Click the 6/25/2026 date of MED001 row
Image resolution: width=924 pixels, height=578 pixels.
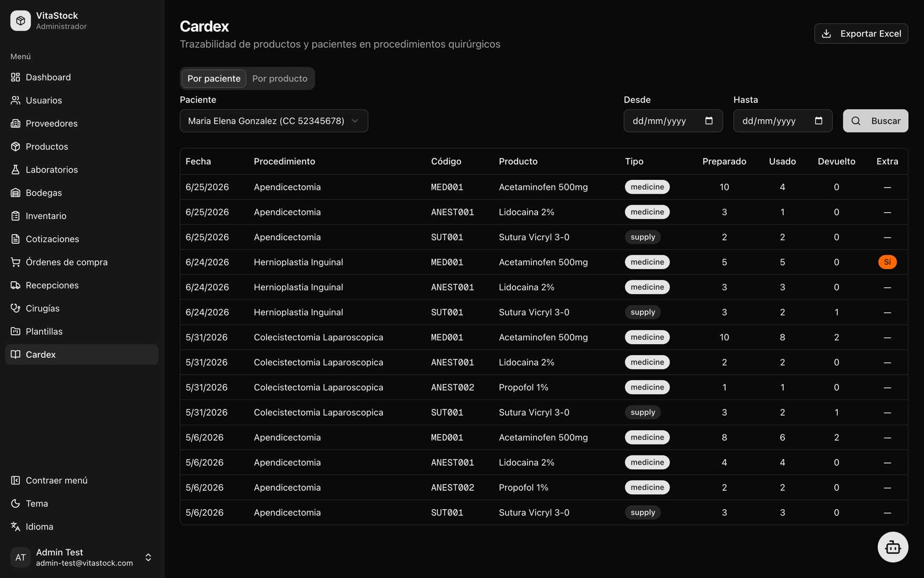(x=207, y=187)
